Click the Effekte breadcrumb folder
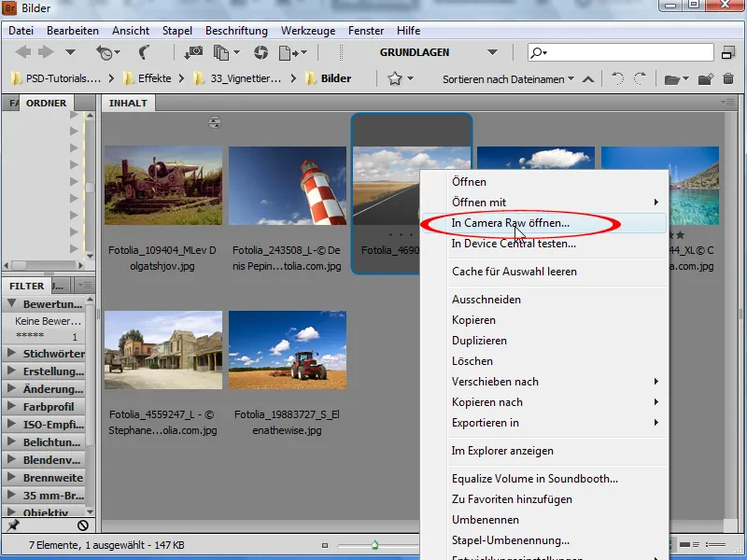 click(x=148, y=78)
